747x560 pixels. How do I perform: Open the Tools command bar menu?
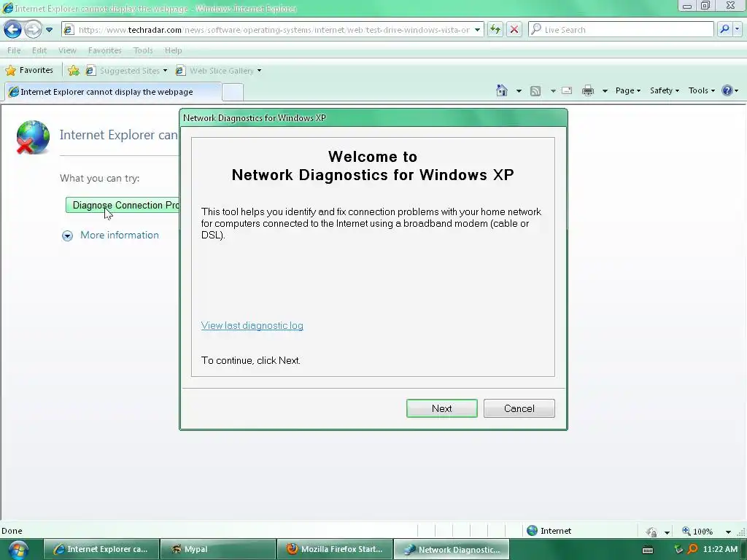701,90
